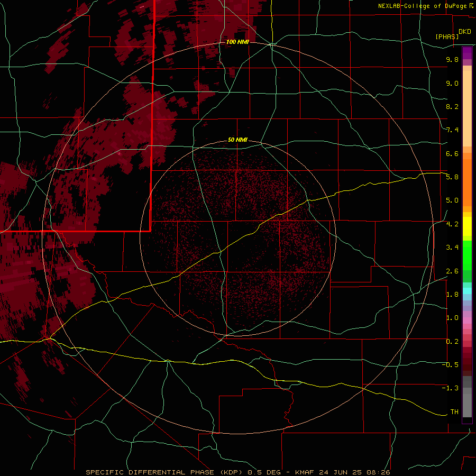
Task: Click the 0.5 DEG elevation text in the caption
Action: [264, 472]
